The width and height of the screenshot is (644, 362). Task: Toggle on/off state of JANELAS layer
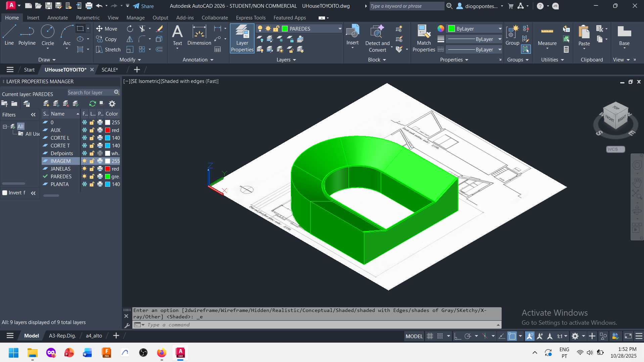point(85,169)
